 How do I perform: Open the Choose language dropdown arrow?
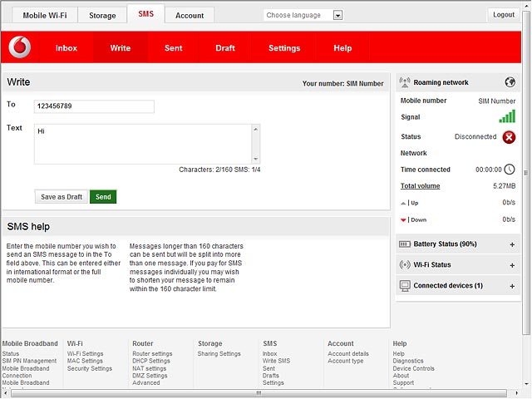coord(337,15)
